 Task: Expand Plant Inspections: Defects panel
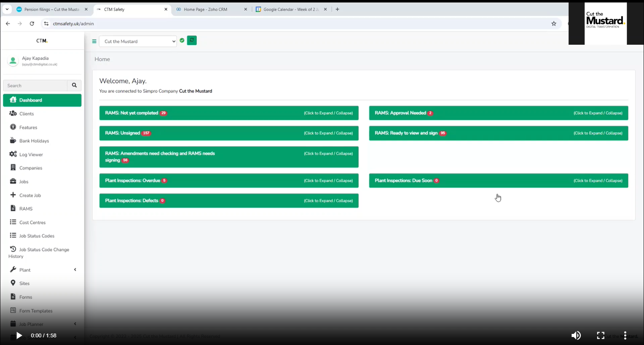click(229, 201)
